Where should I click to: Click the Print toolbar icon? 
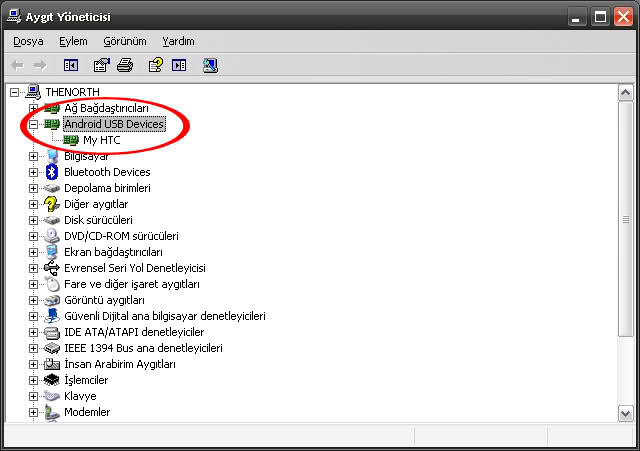click(125, 65)
